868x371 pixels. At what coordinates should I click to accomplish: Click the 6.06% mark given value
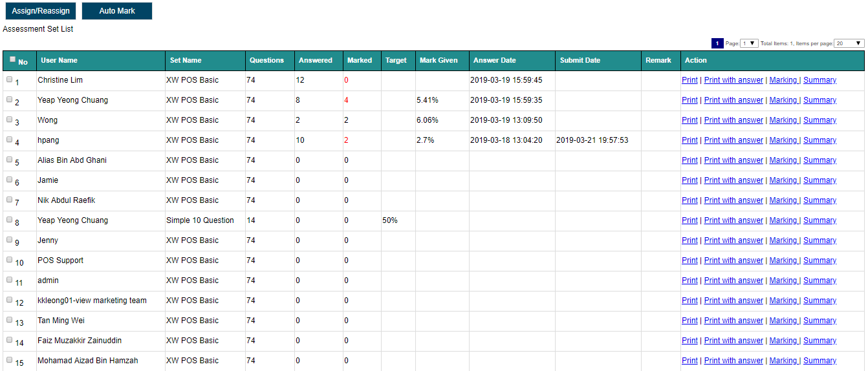(428, 120)
